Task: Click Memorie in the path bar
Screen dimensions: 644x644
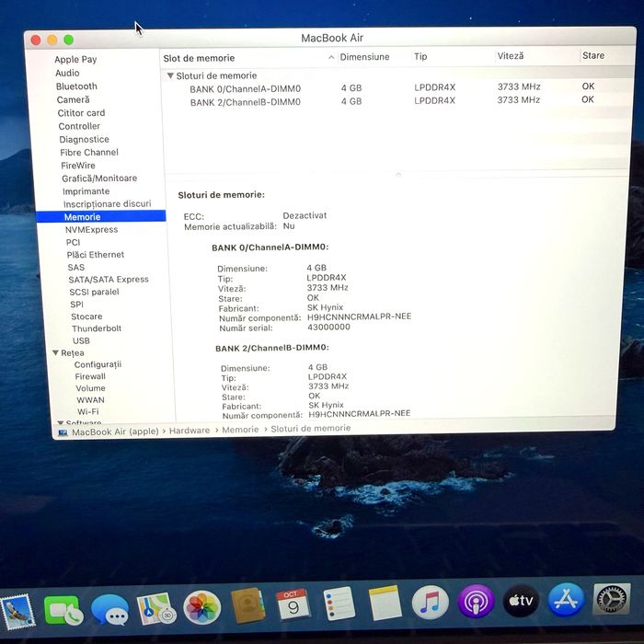Action: tap(240, 430)
